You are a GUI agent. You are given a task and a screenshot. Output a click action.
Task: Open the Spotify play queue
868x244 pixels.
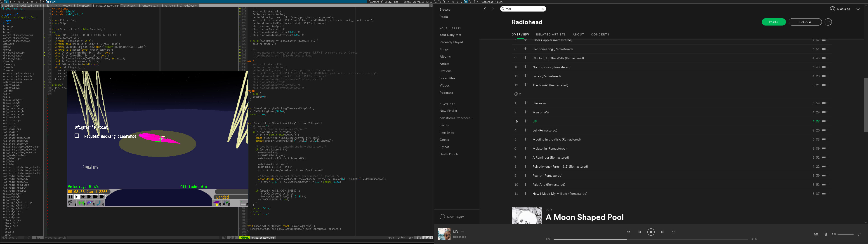click(x=816, y=234)
